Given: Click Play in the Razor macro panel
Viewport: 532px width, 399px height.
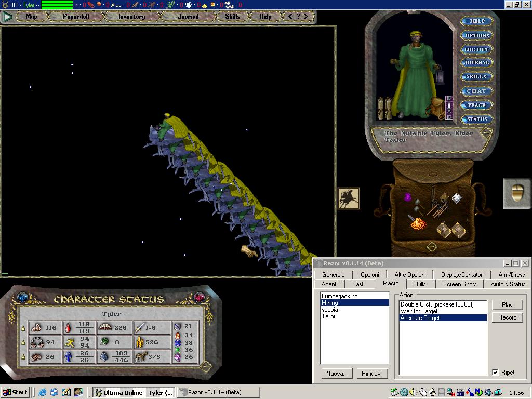Looking at the screenshot, I should (x=507, y=304).
